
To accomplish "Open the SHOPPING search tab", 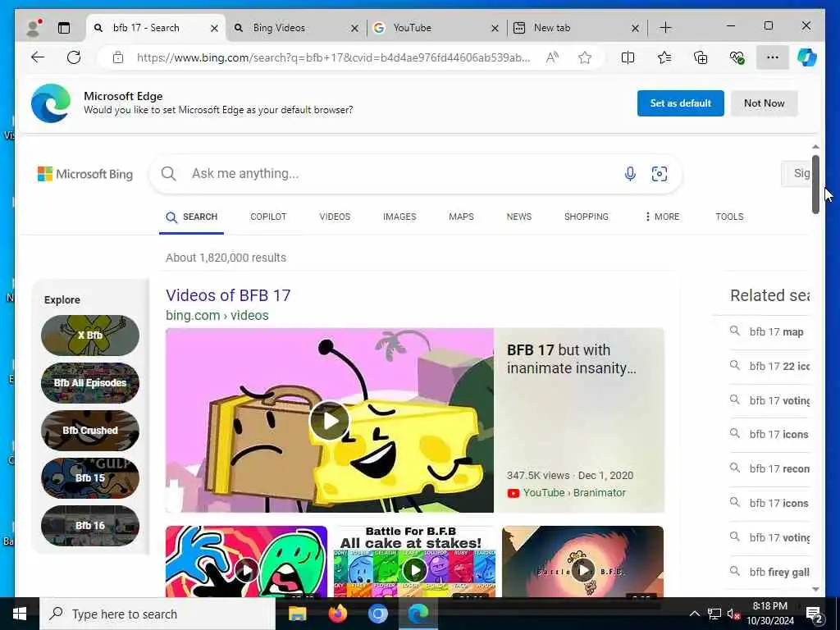I will 586,217.
